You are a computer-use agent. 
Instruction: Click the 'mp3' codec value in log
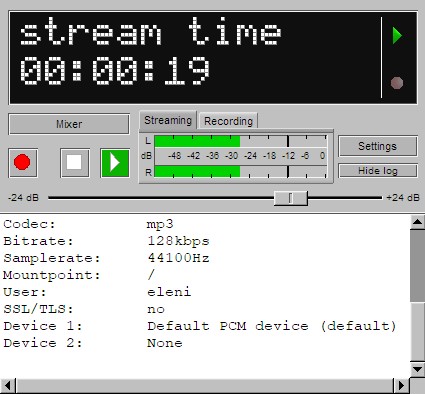[160, 224]
